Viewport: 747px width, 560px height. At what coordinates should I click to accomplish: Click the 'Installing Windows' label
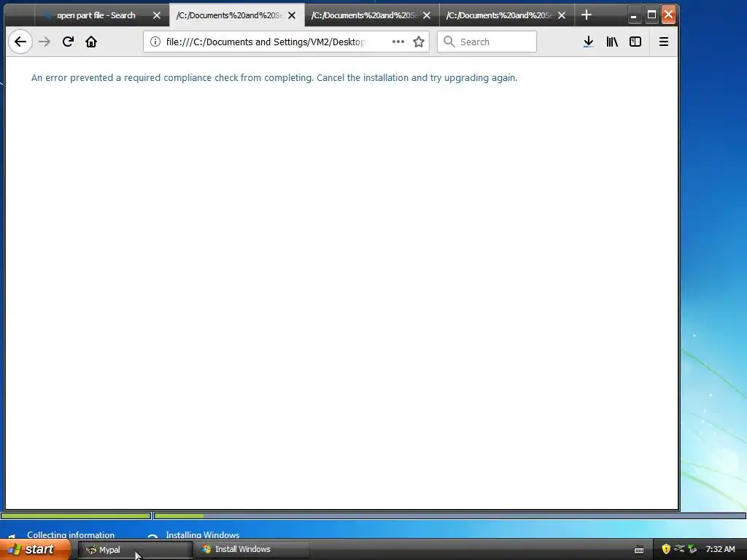point(203,534)
